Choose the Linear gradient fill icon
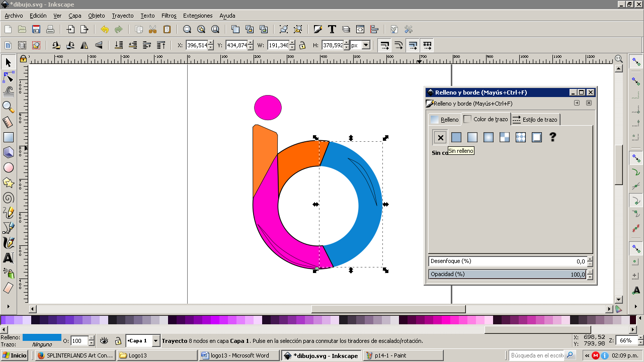This screenshot has width=644, height=362. coord(472,137)
